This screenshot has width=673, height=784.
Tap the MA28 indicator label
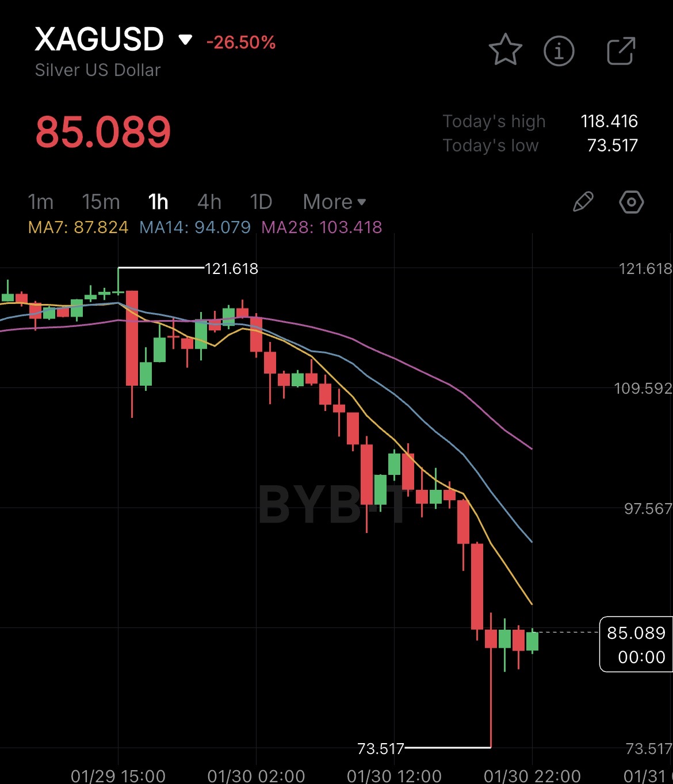point(322,227)
